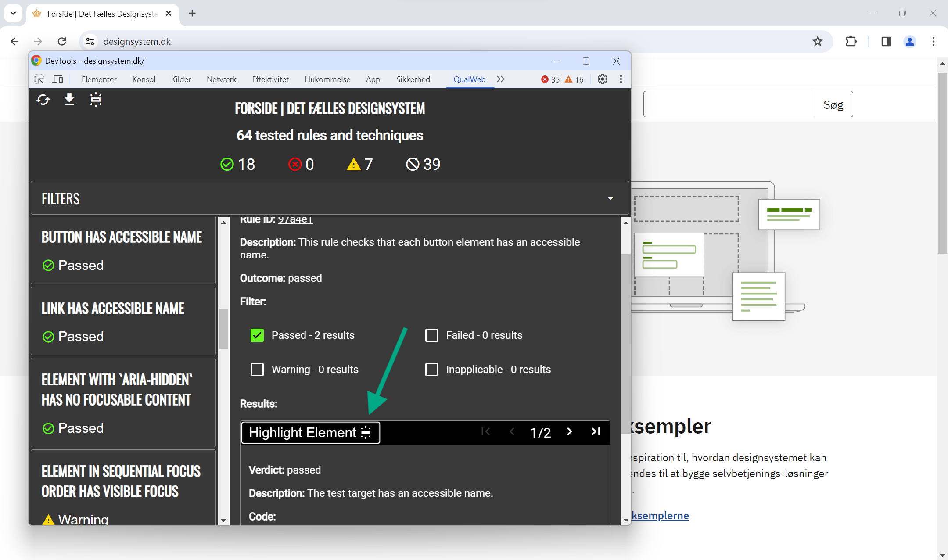Viewport: 948px width, 560px height.
Task: Check the Failed - 0 results filter
Action: [x=432, y=335]
